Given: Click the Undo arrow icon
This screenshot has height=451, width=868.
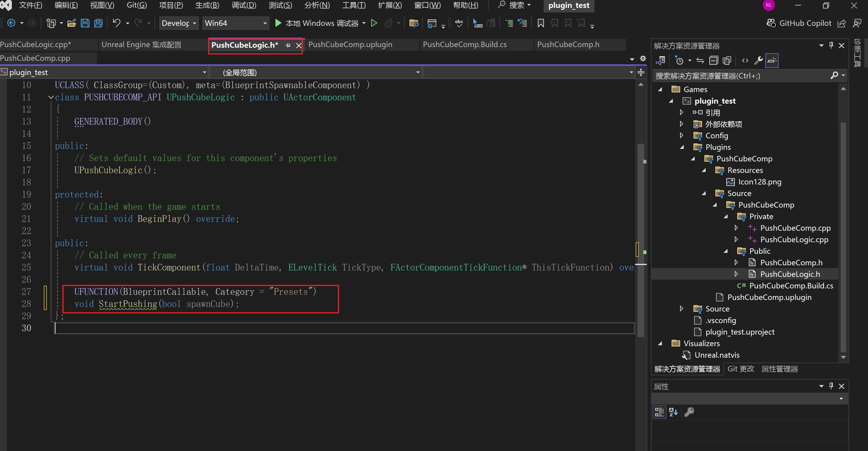Looking at the screenshot, I should pyautogui.click(x=116, y=23).
